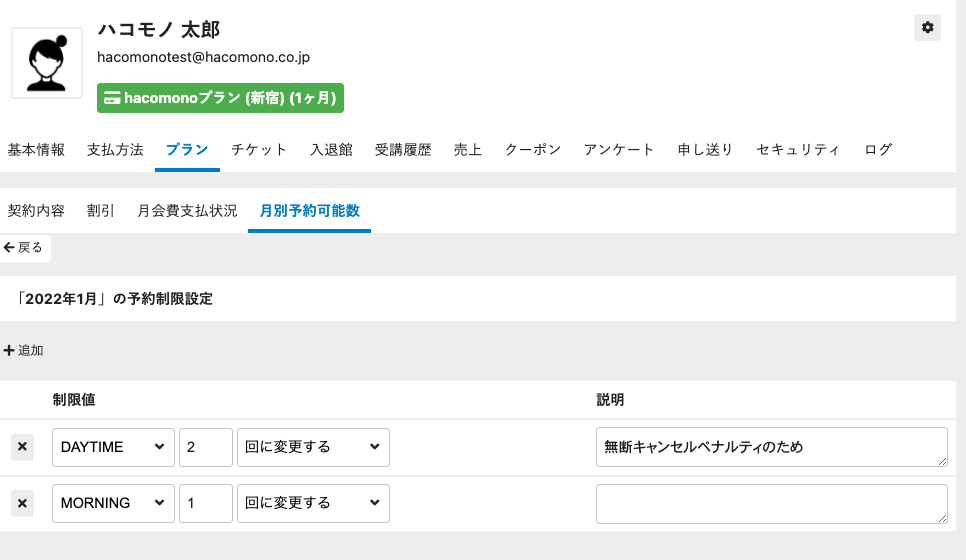Expand 回に変更する dropdown in DAYTIME row
The image size is (966, 560).
[313, 447]
